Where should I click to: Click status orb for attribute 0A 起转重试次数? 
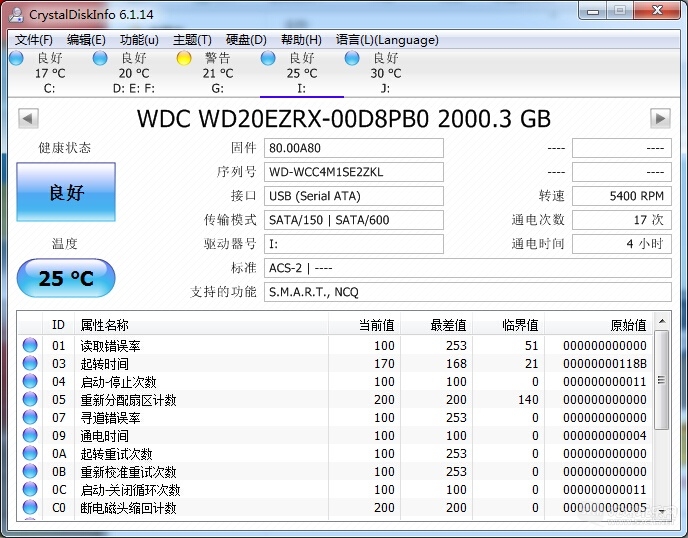(30, 453)
